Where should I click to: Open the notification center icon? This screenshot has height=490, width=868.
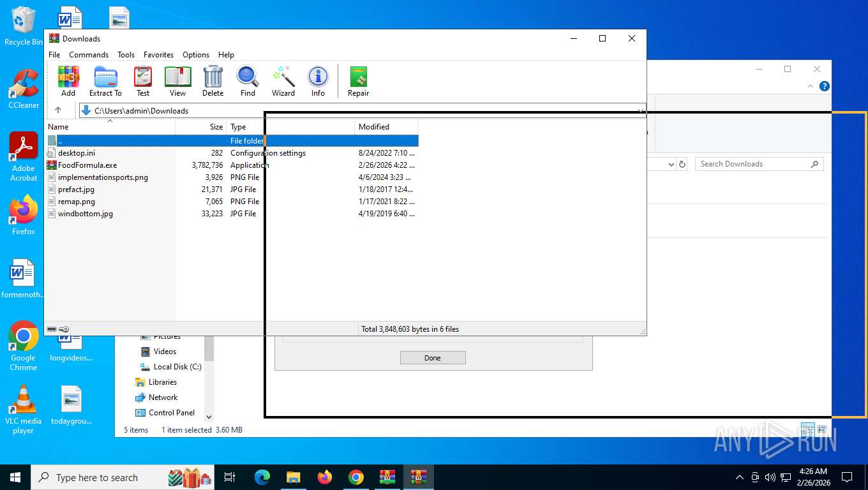coord(847,477)
